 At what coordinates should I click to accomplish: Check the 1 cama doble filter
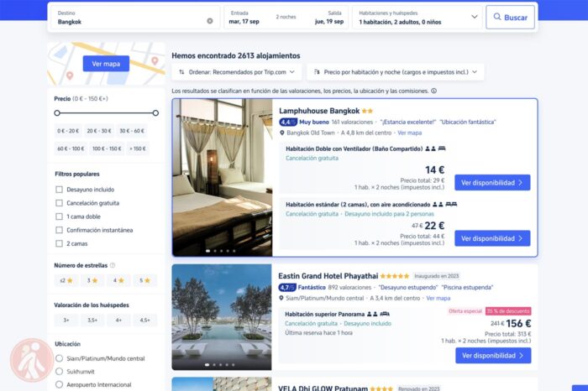pos(60,216)
